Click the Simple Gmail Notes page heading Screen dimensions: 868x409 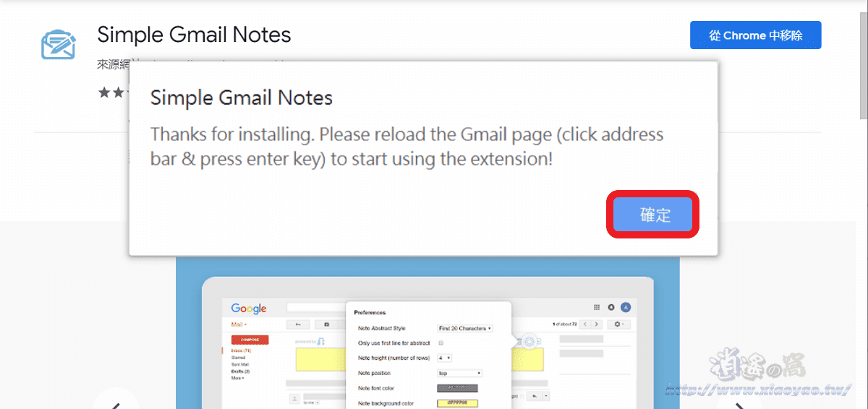tap(194, 34)
